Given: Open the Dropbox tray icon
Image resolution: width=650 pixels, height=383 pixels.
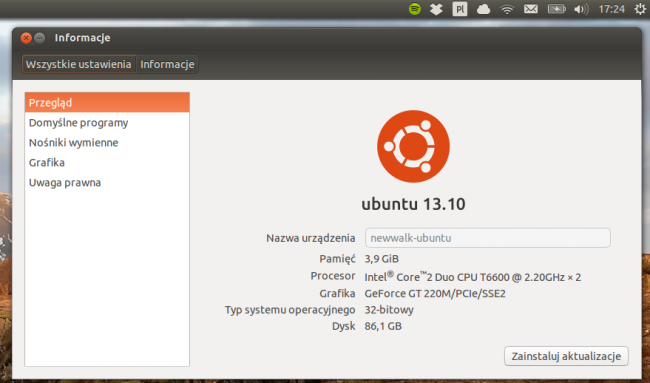Looking at the screenshot, I should [436, 9].
